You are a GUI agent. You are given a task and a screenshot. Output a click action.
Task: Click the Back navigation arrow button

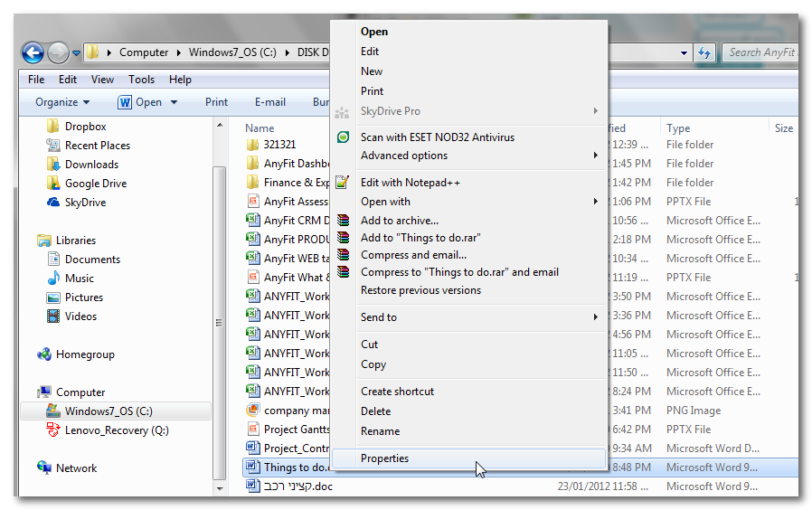(33, 52)
